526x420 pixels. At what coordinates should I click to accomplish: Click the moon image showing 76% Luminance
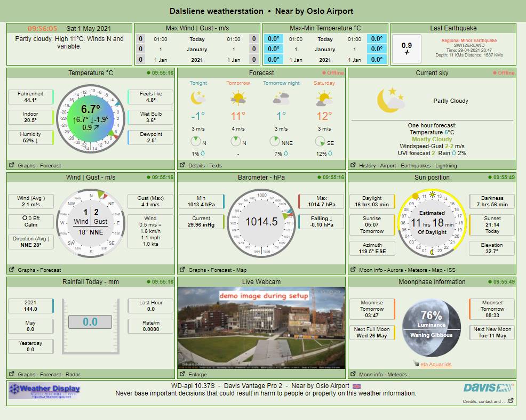(x=432, y=328)
